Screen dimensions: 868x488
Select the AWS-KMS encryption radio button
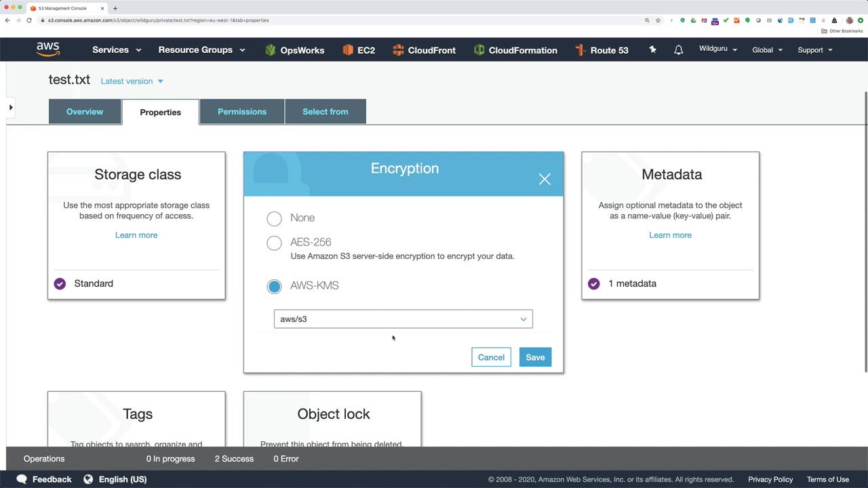[274, 286]
